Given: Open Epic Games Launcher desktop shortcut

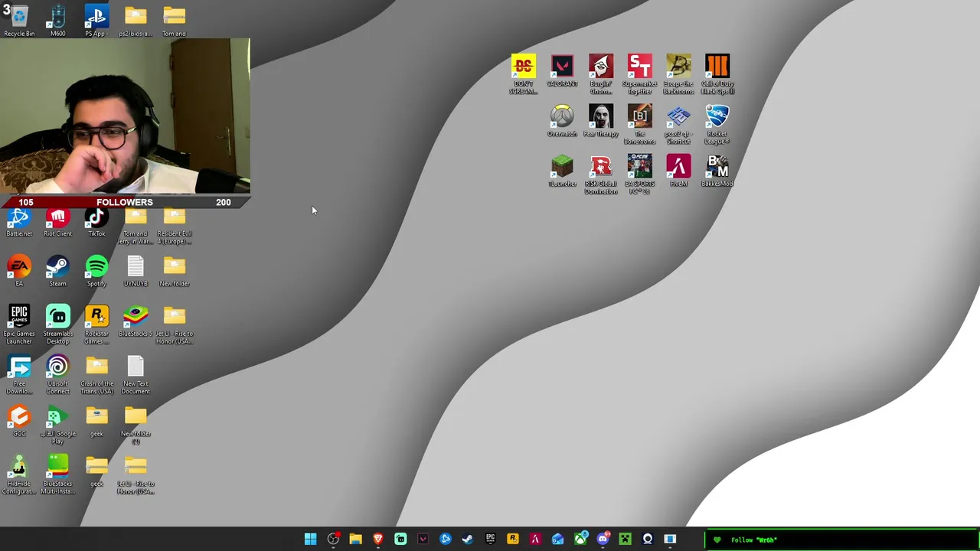Looking at the screenshot, I should pos(19,324).
